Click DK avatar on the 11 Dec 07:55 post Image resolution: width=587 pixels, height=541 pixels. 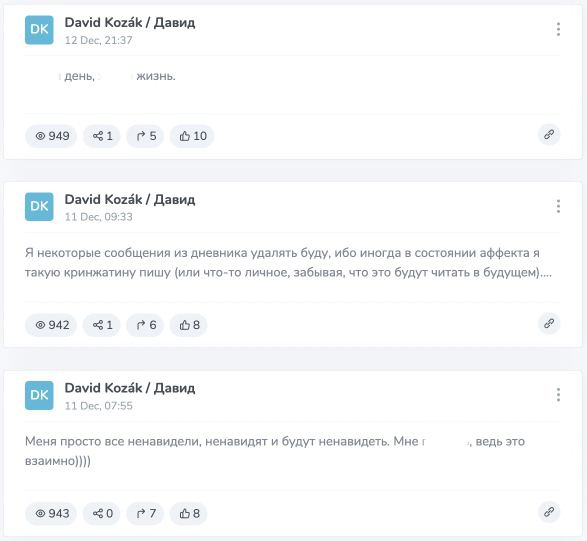pyautogui.click(x=39, y=395)
